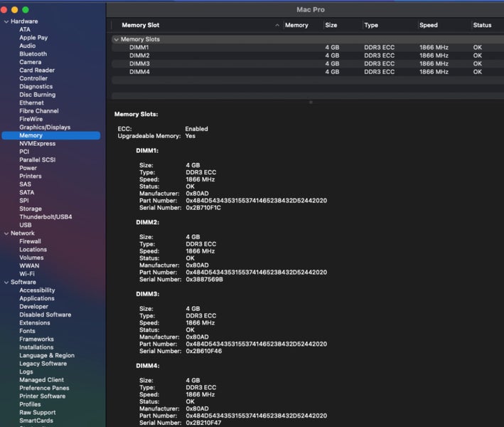
Task: Select Card Reader in the sidebar
Action: tap(37, 70)
